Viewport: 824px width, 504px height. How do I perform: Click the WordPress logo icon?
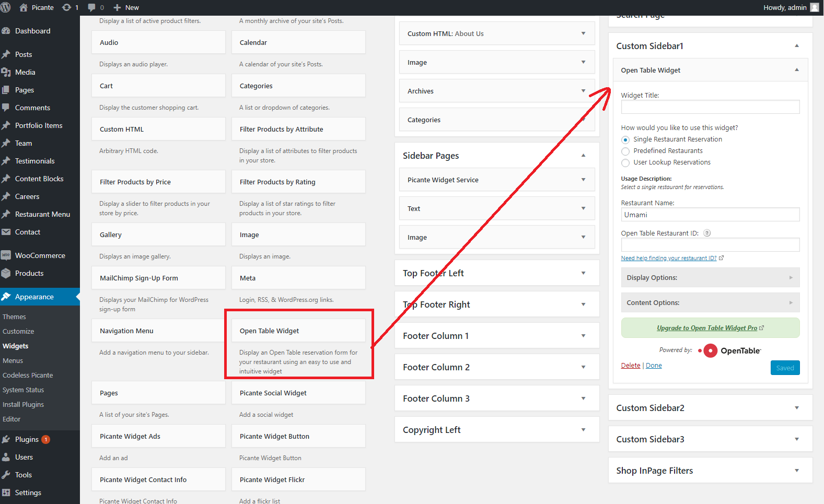[x=6, y=7]
